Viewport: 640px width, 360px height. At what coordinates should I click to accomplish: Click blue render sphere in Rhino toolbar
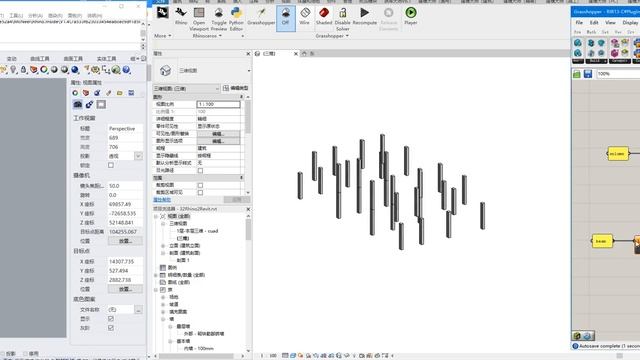[x=75, y=70]
